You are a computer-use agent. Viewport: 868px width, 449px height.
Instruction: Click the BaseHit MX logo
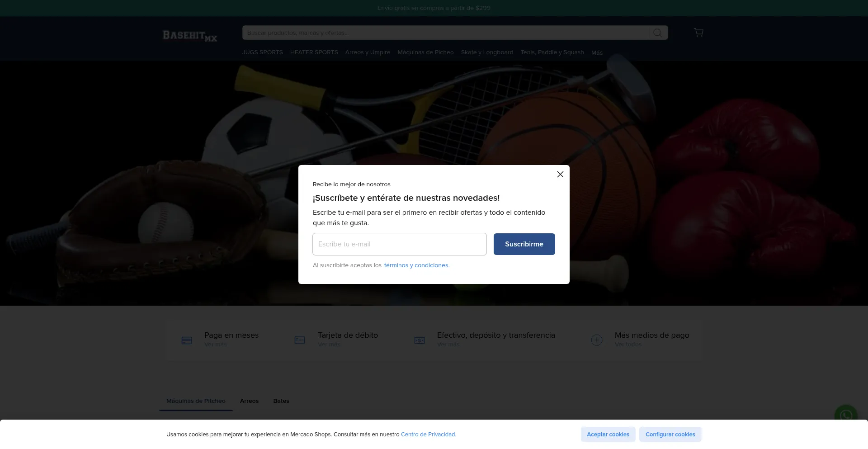point(190,35)
